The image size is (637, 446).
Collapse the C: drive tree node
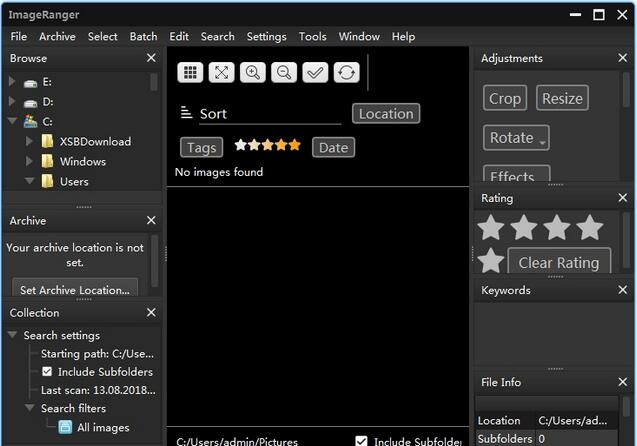pos(12,121)
